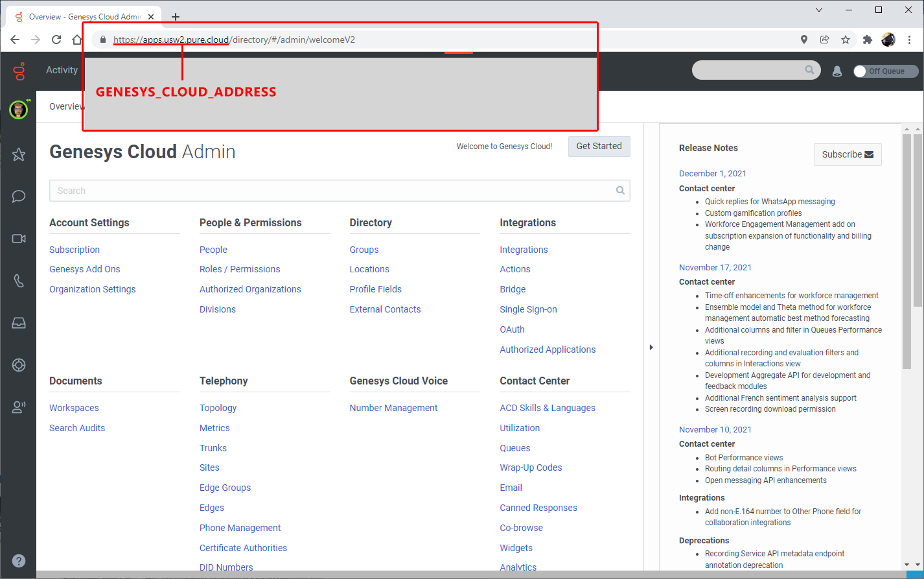The image size is (924, 579).
Task: Open Authorized Applications
Action: pos(548,349)
